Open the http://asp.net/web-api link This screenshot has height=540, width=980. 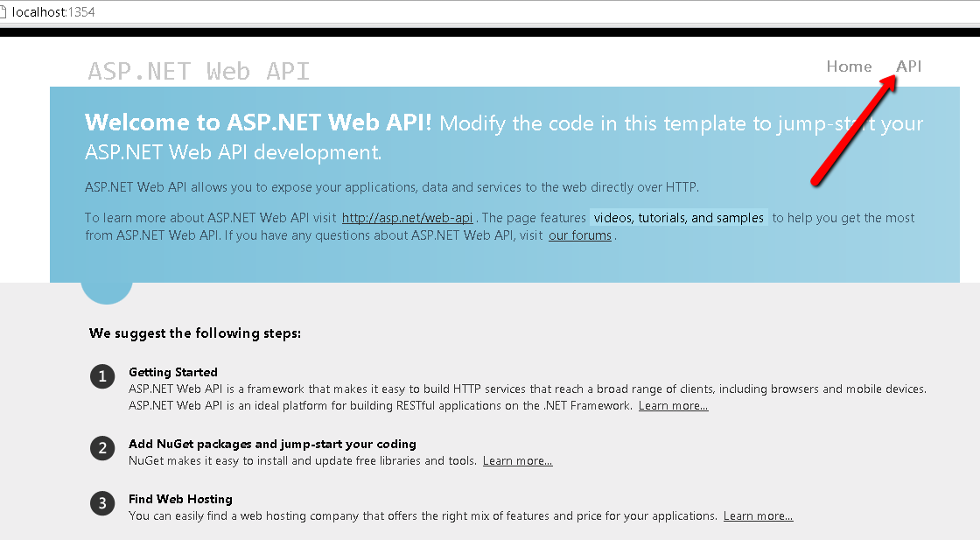(408, 218)
